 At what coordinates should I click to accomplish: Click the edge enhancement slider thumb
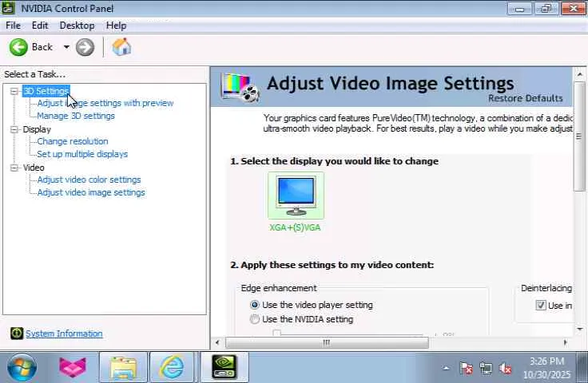click(276, 333)
